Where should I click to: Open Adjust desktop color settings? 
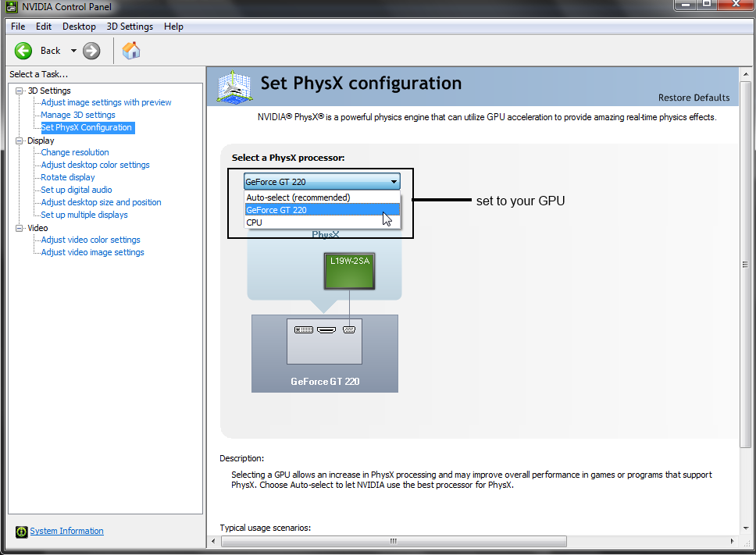pos(95,165)
